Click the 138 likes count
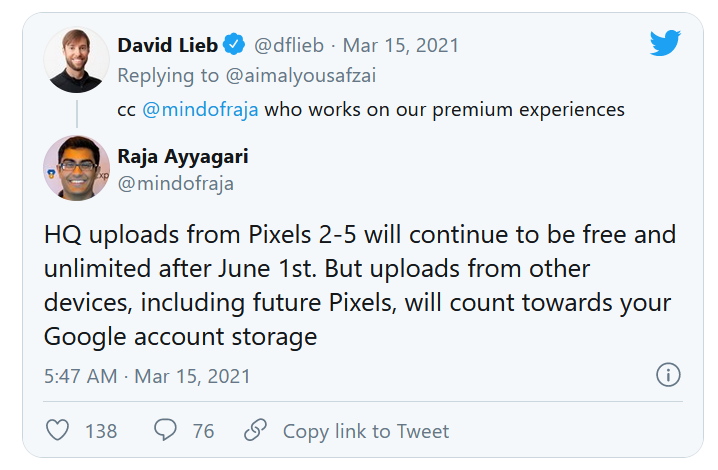The height and width of the screenshot is (470, 718). [x=101, y=431]
